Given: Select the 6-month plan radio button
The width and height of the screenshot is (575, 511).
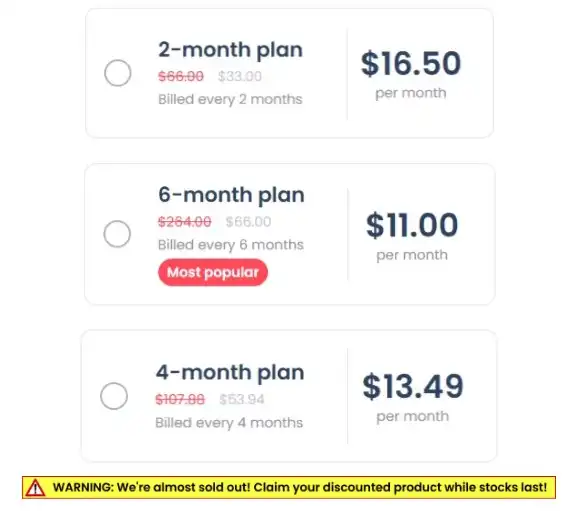Looking at the screenshot, I should tap(117, 234).
